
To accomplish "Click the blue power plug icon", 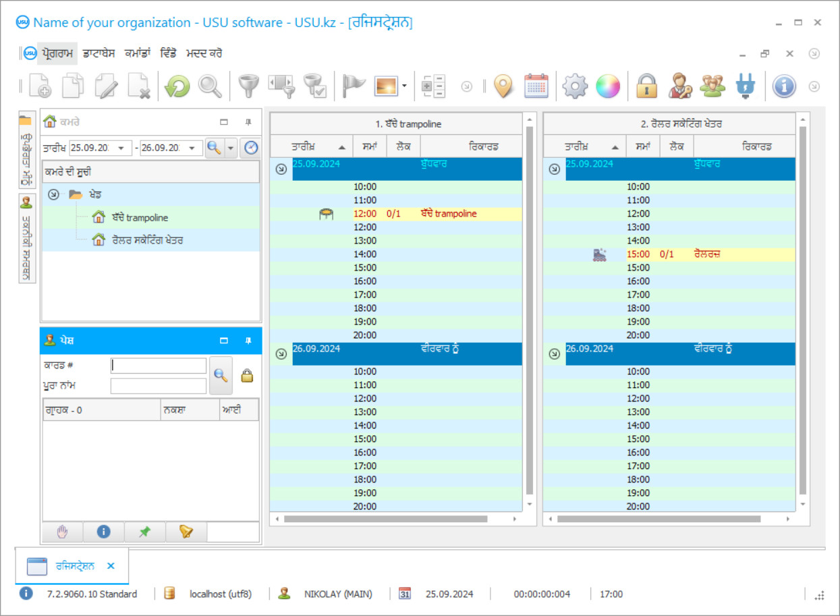I will [746, 86].
